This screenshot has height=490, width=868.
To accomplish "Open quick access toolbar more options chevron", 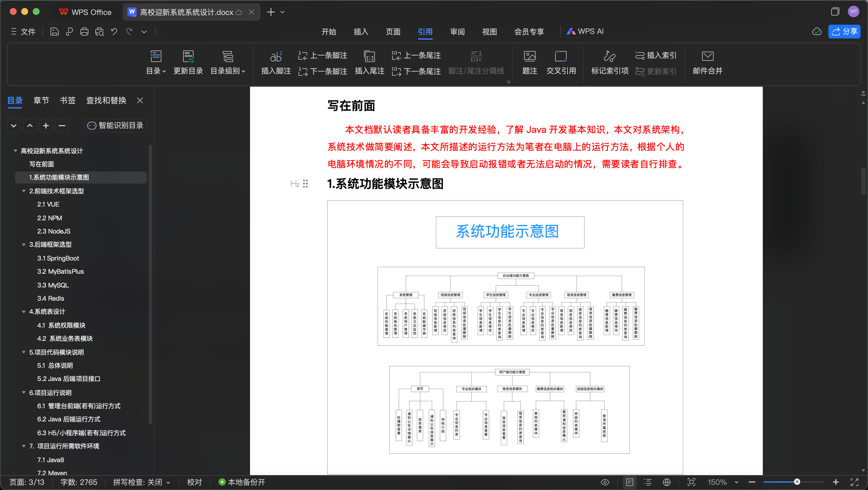I will [144, 32].
